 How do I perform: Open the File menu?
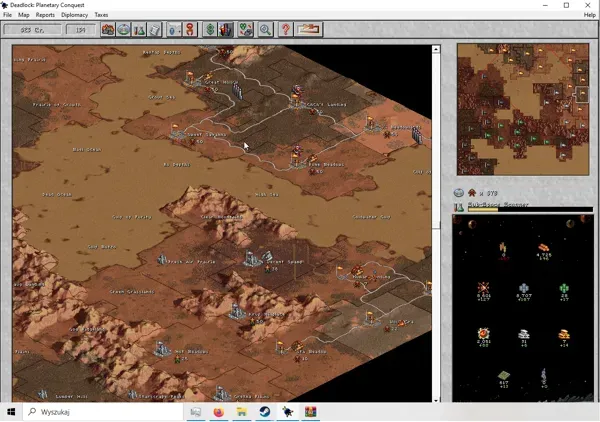(7, 15)
